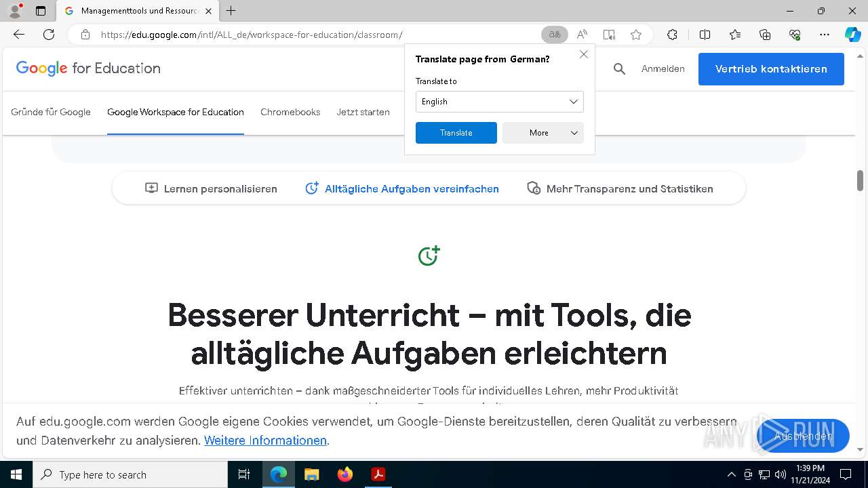Open Microsoft Edge on the taskbar
868x488 pixels.
click(x=279, y=474)
